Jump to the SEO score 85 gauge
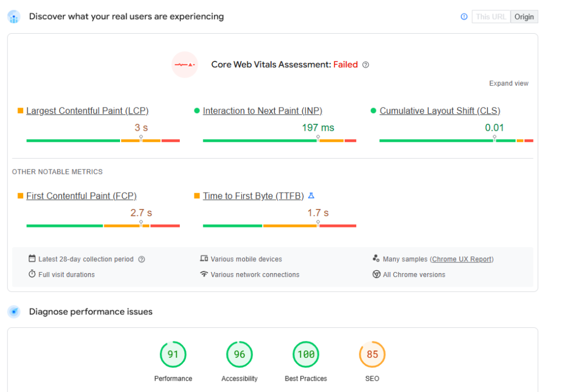The width and height of the screenshot is (577, 392). (x=372, y=354)
